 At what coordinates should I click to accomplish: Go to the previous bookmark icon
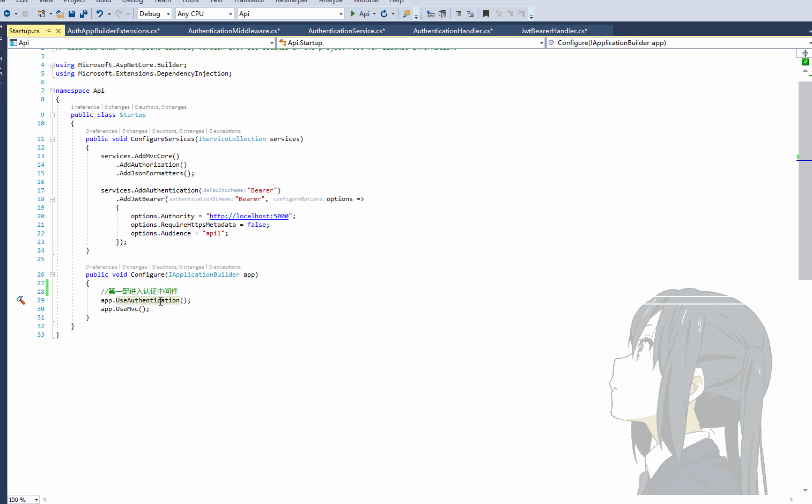(x=498, y=14)
